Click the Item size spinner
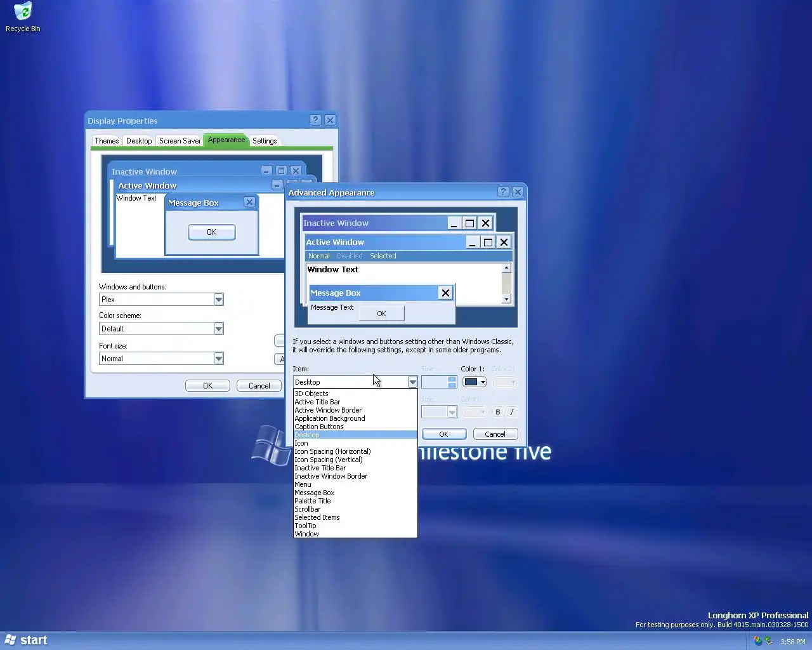812x650 pixels. click(x=452, y=382)
